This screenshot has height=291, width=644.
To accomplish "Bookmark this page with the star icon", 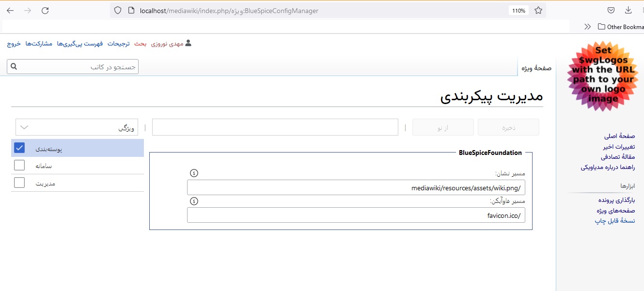I will (538, 10).
